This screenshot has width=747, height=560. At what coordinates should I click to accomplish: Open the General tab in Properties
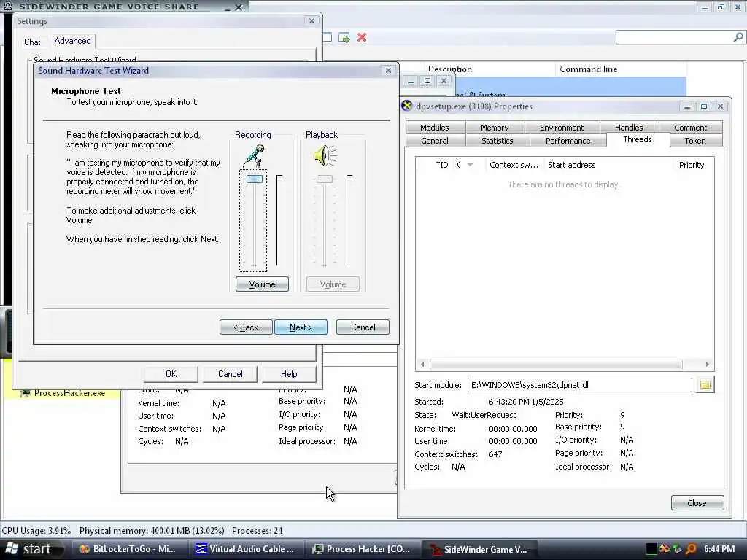435,141
